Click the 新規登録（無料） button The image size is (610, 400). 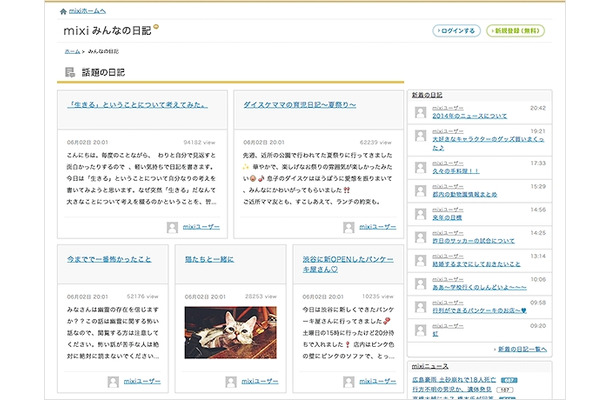(515, 31)
